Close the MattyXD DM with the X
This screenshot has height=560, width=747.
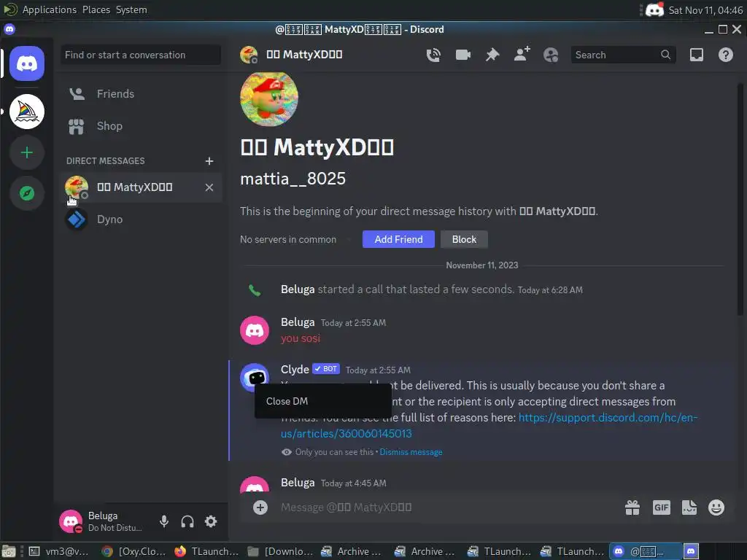[x=209, y=187]
